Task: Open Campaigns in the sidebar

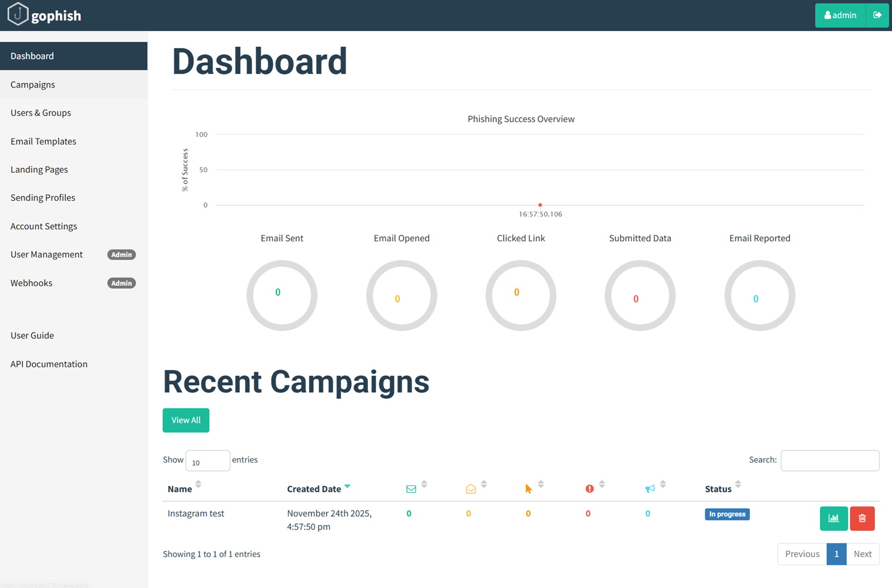Action: (33, 85)
